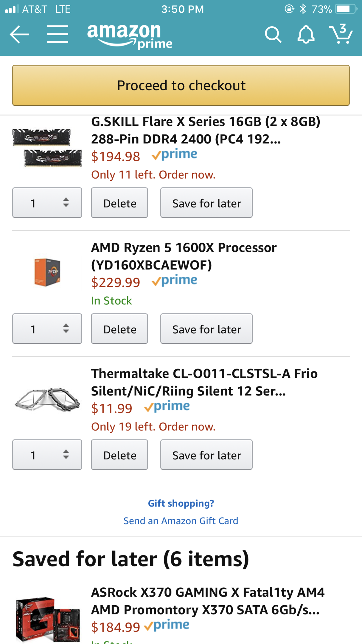Screen dimensions: 362x644
Task: Open quantity dropdown for G.SKILL Flare X RAM
Action: (x=47, y=203)
